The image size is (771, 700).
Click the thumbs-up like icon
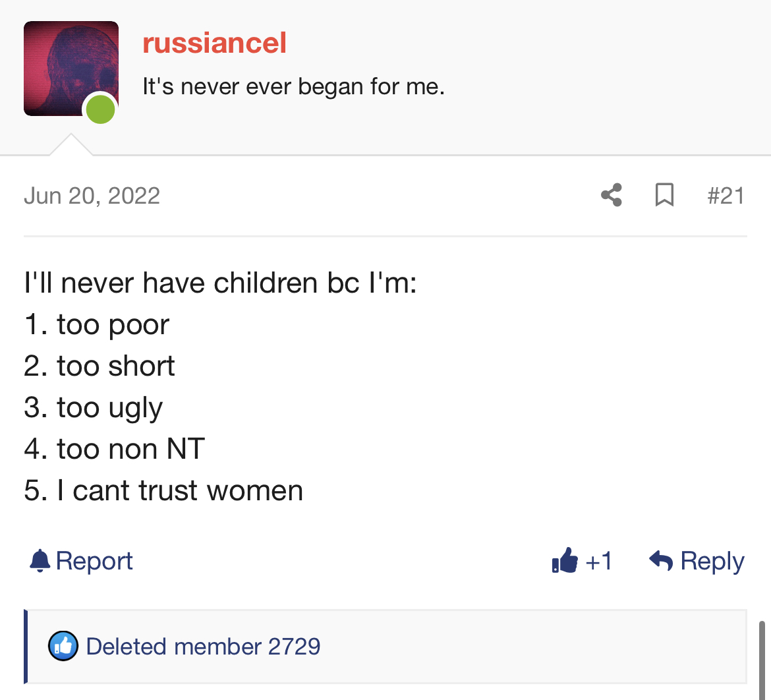[565, 560]
